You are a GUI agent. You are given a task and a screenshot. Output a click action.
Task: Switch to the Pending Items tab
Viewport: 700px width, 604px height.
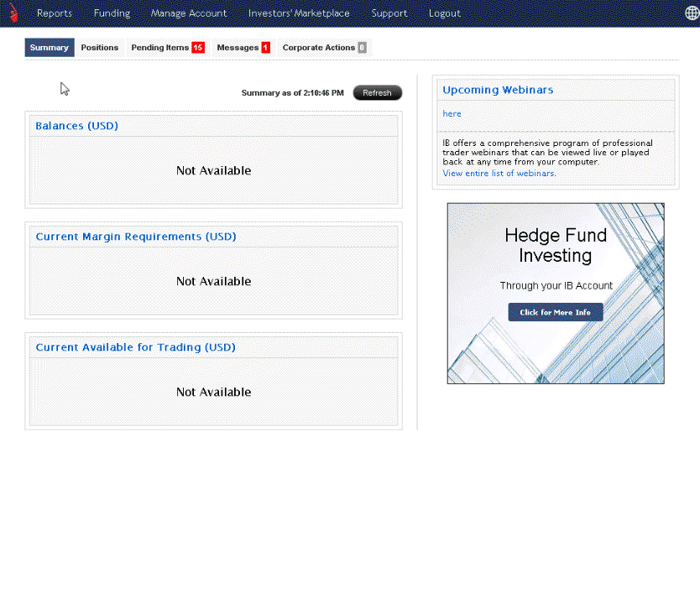(x=167, y=47)
